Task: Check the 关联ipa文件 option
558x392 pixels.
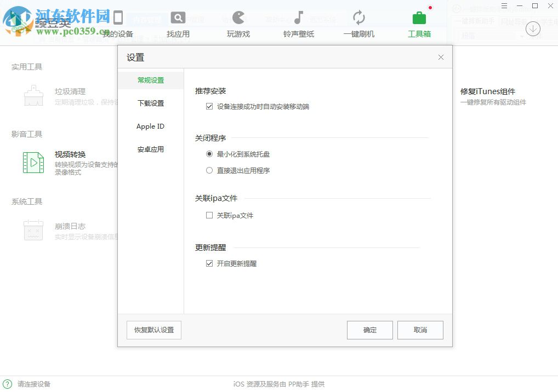Action: (x=209, y=215)
